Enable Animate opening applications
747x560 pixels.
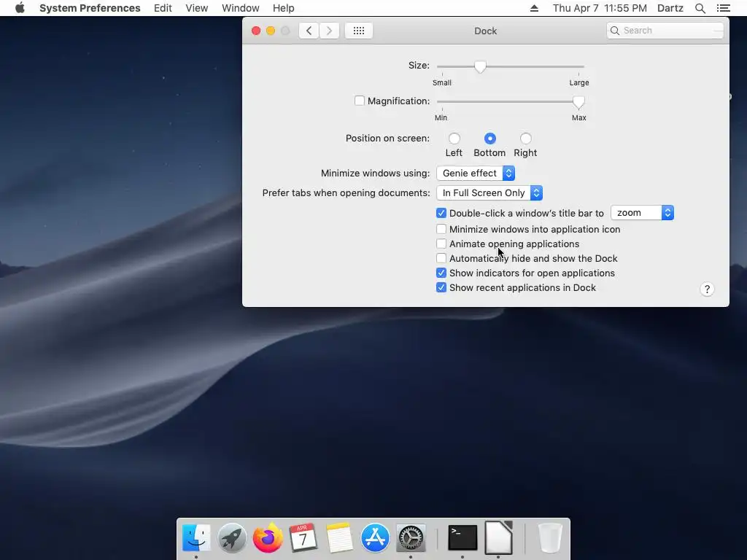[441, 244]
